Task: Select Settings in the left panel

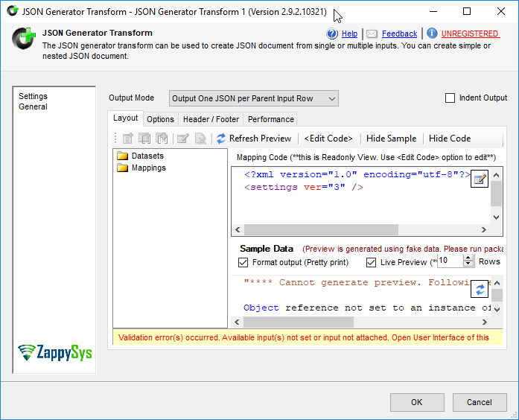Action: (x=33, y=96)
